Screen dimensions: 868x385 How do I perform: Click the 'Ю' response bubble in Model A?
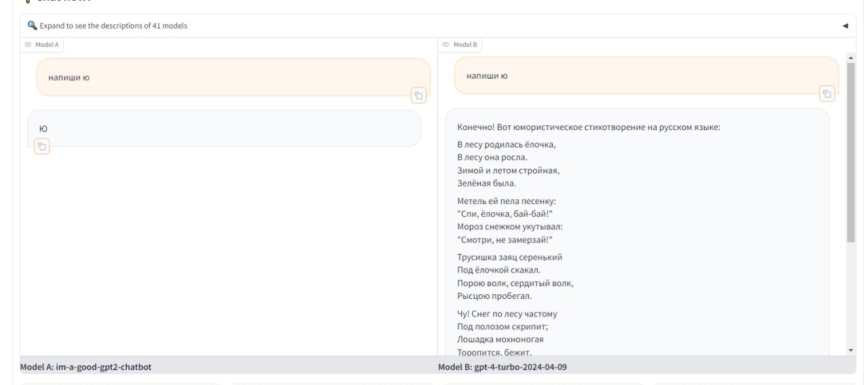(224, 128)
